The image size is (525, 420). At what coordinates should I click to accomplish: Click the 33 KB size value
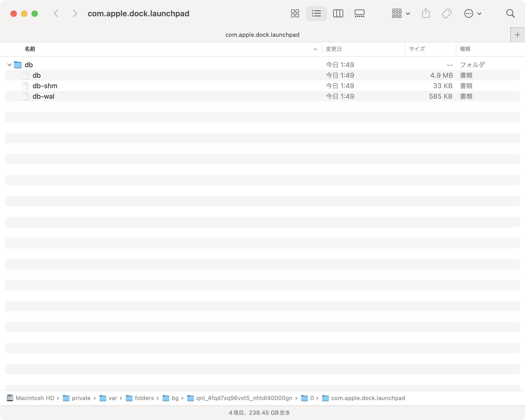click(443, 86)
